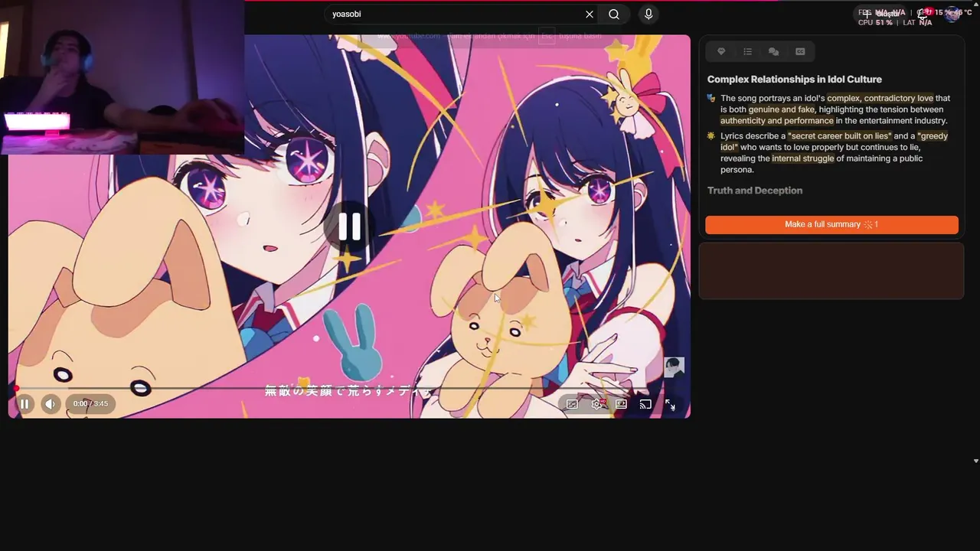
Task: Switch to theater mode view
Action: 621,404
